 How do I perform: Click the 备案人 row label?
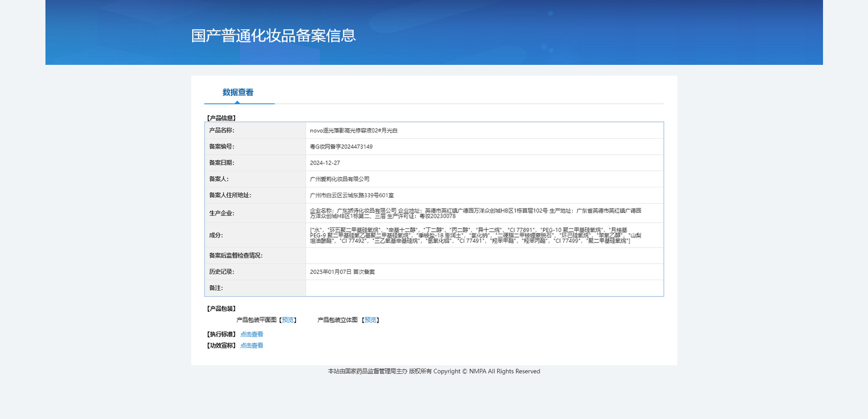[x=219, y=179]
